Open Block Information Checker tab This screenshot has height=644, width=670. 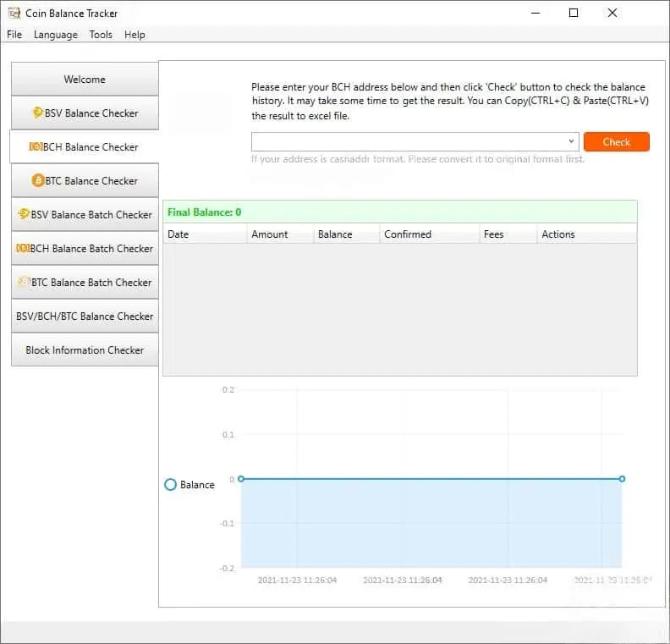click(x=85, y=350)
